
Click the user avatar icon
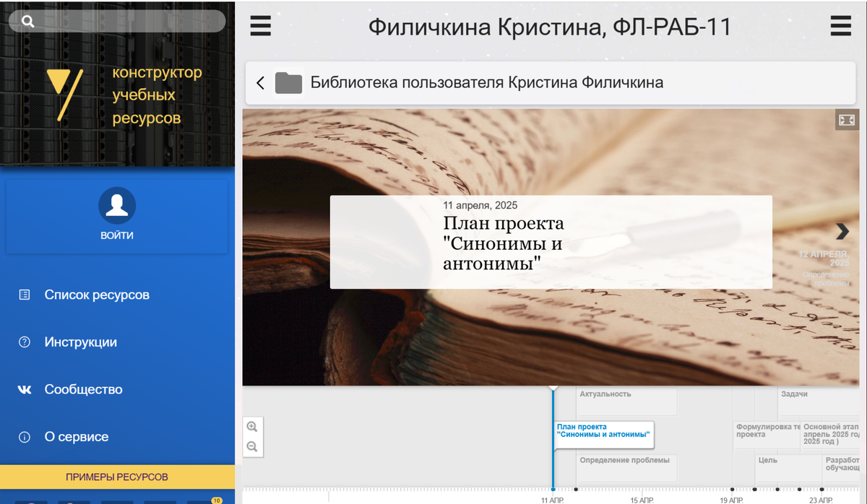pyautogui.click(x=117, y=206)
